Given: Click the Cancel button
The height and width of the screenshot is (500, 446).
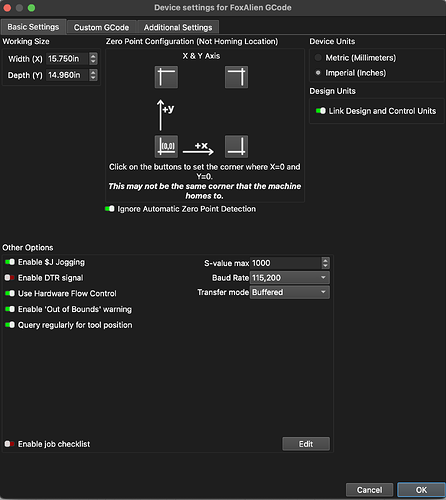Looking at the screenshot, I should tap(369, 490).
